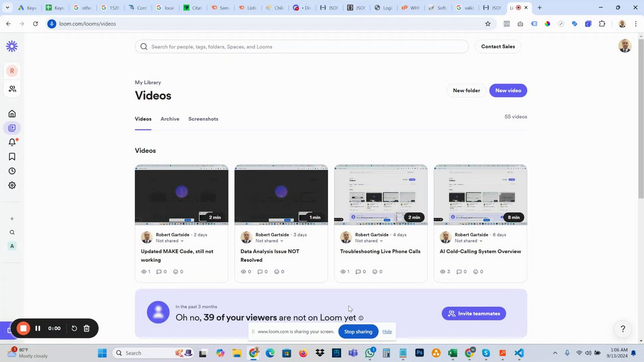
Task: Open thumbnail of AI Cold-Calling System Overview
Action: coord(480,195)
